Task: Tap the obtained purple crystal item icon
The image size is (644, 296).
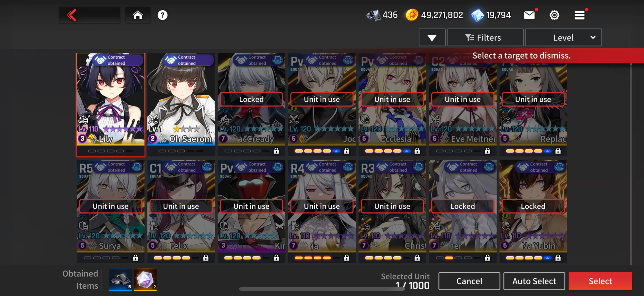Action: (x=145, y=280)
